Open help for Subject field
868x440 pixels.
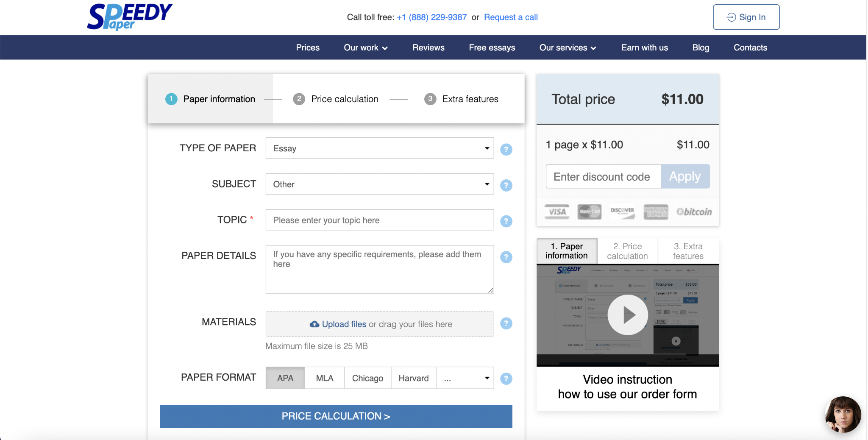pos(506,185)
